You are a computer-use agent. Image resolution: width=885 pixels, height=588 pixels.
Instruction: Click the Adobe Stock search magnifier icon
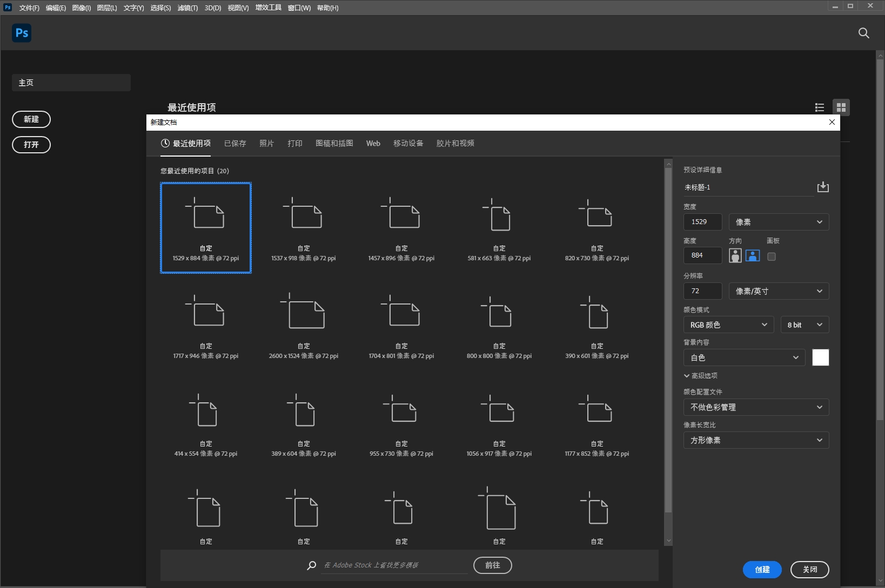[x=312, y=565]
